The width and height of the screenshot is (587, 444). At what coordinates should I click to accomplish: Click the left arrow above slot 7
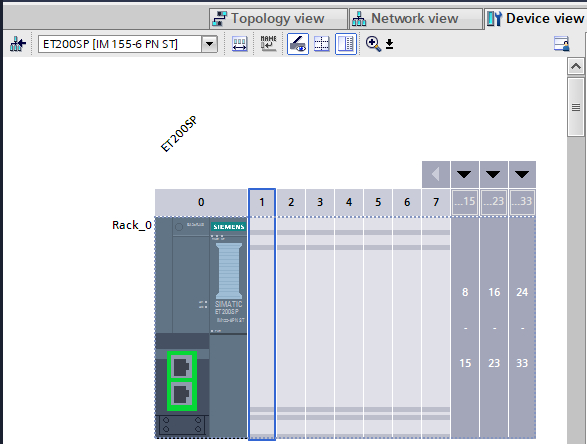click(436, 174)
